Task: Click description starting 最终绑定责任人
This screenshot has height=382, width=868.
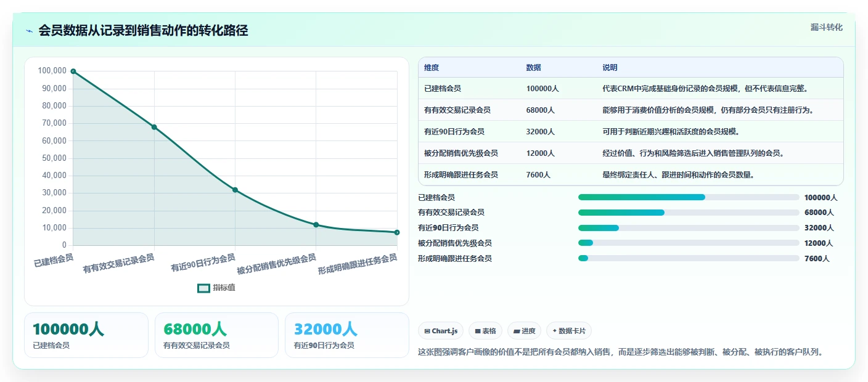Action: [679, 175]
